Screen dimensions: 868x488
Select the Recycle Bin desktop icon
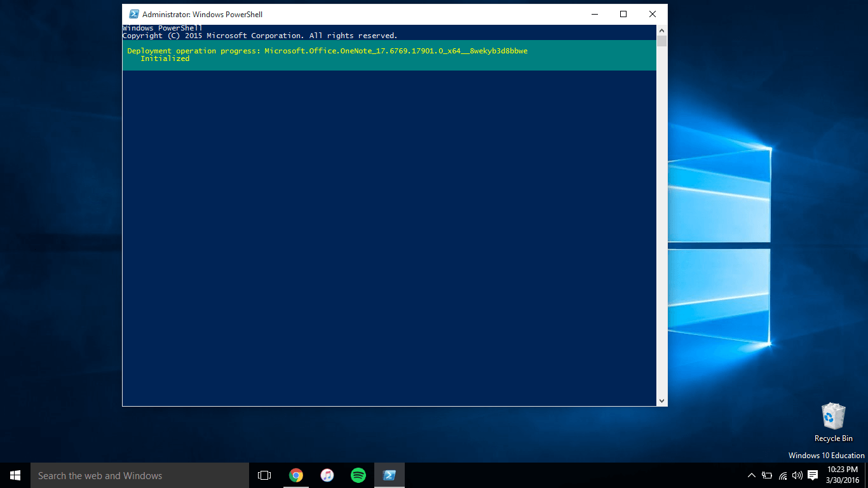pyautogui.click(x=834, y=423)
